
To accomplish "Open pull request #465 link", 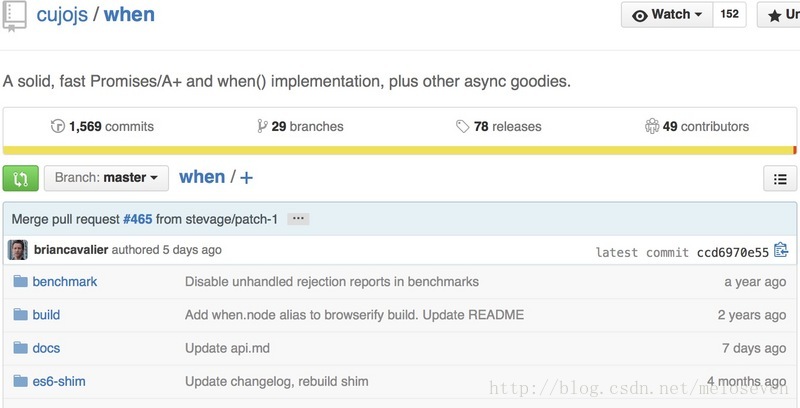I will click(138, 219).
